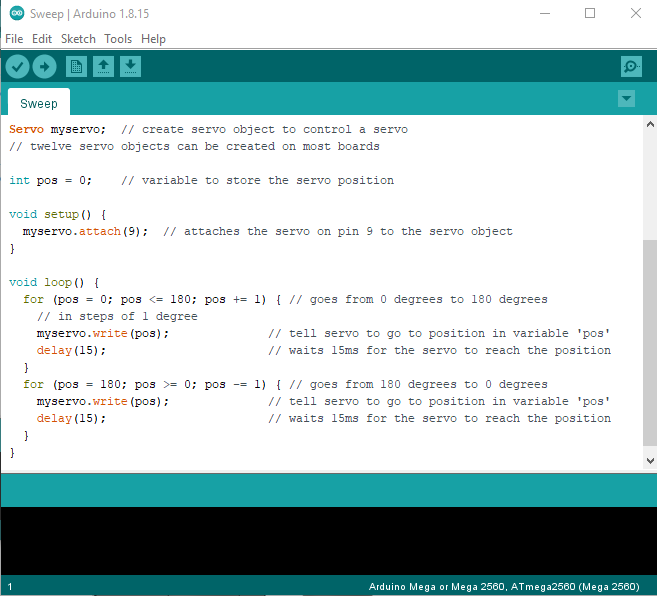The image size is (657, 596).
Task: Click the first 'myservo.write(pos);' statement
Action: coord(103,333)
